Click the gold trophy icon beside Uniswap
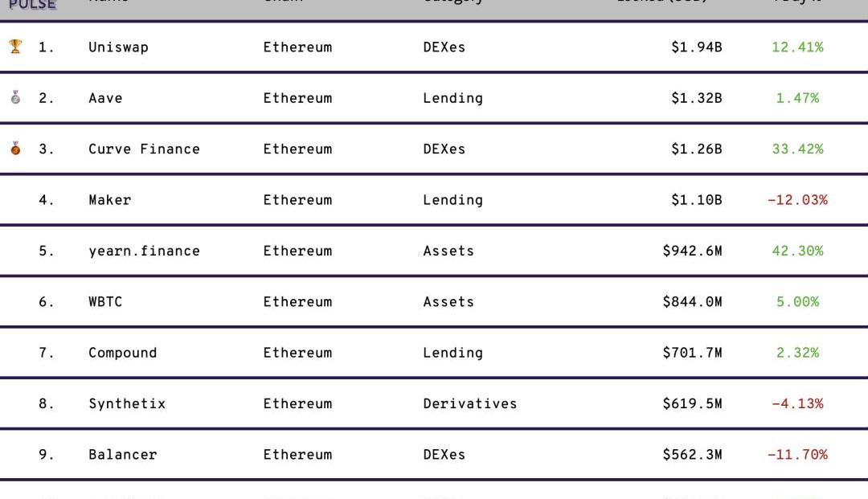This screenshot has height=499, width=868. pos(15,47)
